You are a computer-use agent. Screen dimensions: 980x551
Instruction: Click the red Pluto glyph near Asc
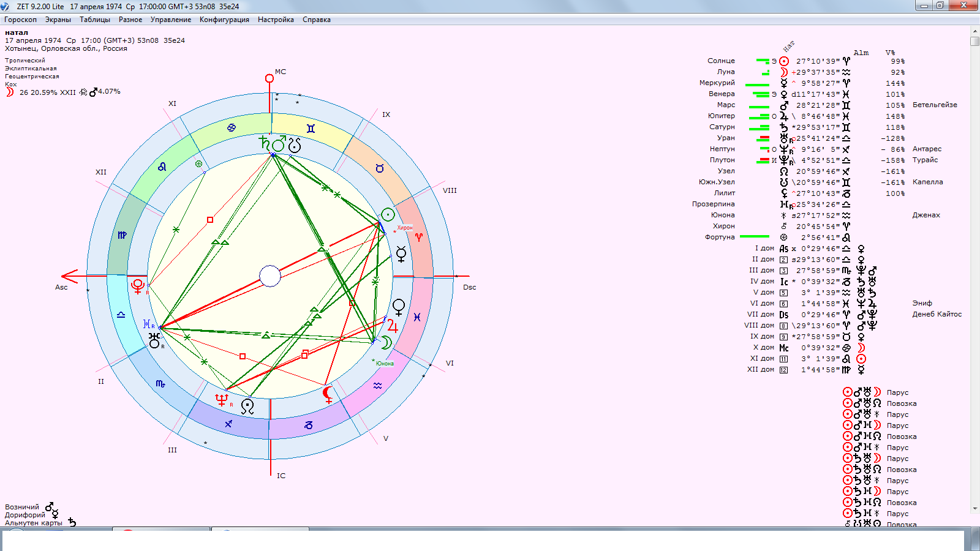click(x=137, y=285)
